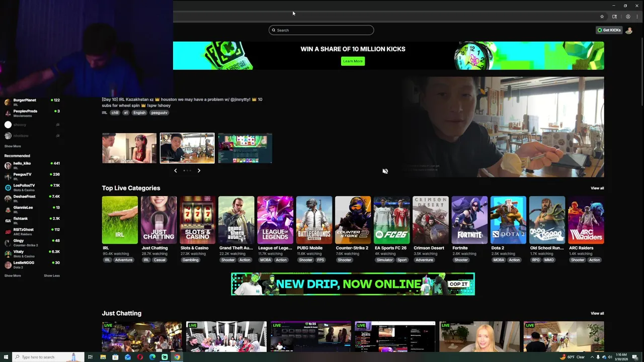Click the Simulator tag under EA Sports FC 26
644x362 pixels.
(x=384, y=260)
